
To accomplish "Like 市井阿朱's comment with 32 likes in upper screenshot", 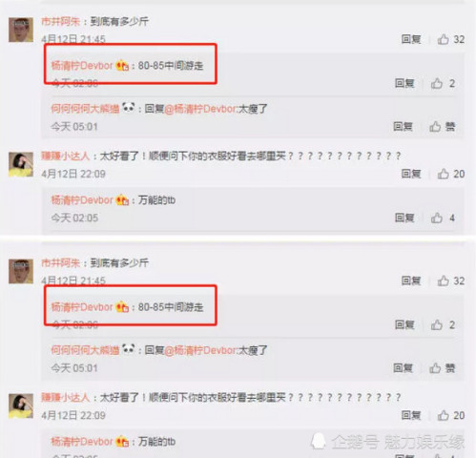I will pos(444,39).
